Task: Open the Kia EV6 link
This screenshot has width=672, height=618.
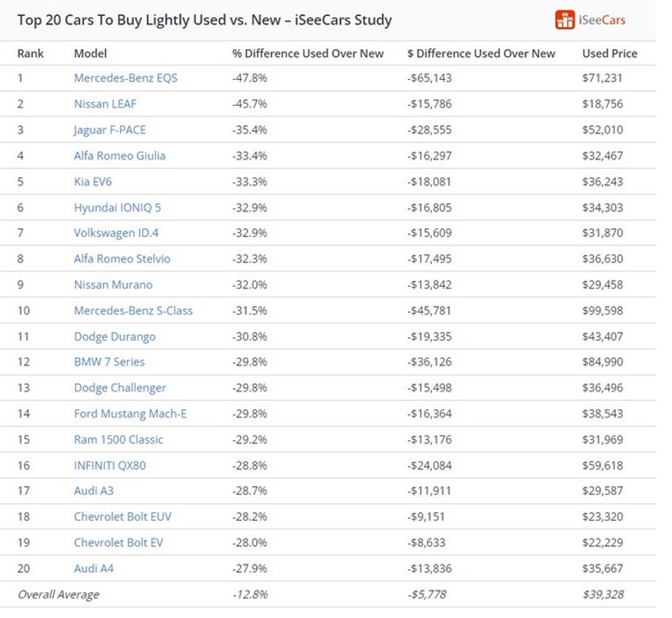Action: (x=92, y=182)
